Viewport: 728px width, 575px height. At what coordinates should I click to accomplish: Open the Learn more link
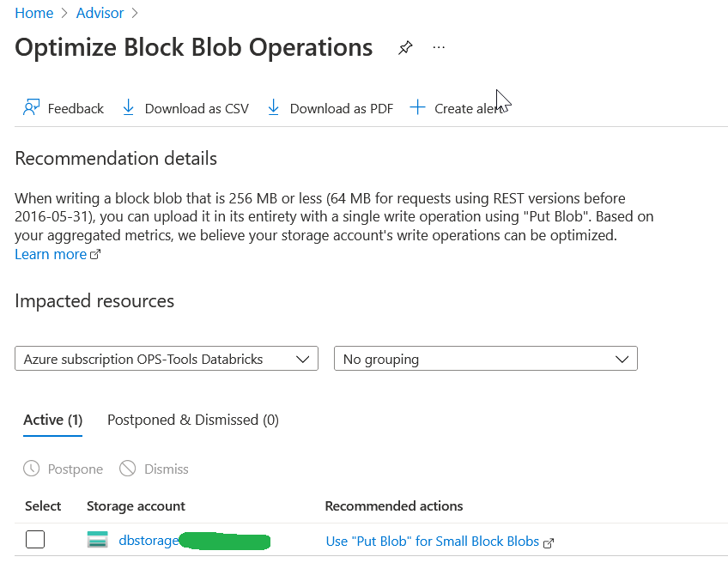51,255
